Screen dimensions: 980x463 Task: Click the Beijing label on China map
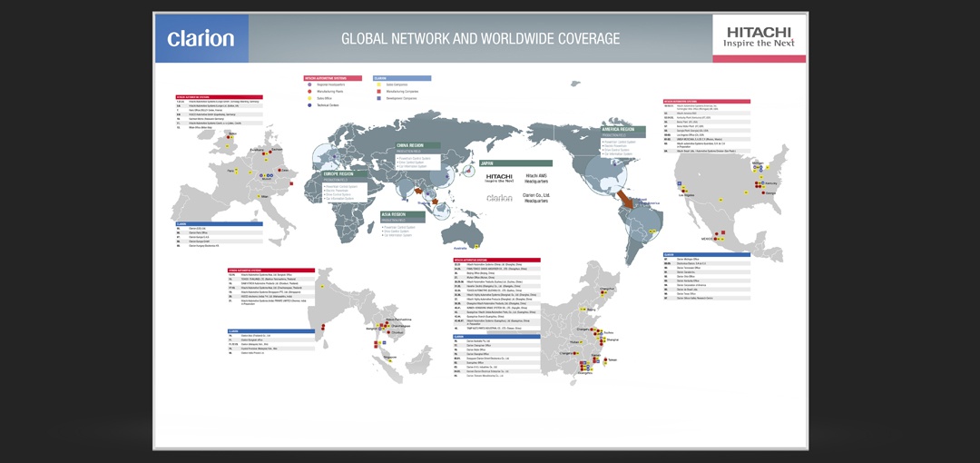tap(591, 310)
